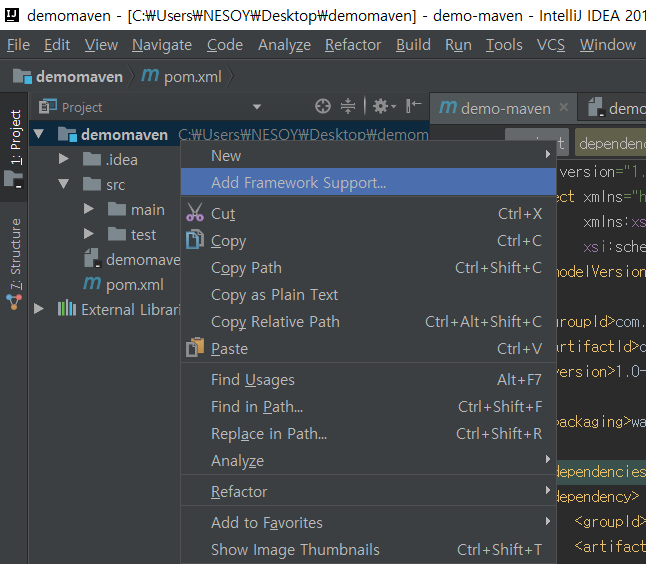Click the Maven icon next to pom.xml breadcrumb
The image size is (646, 564).
(x=150, y=76)
